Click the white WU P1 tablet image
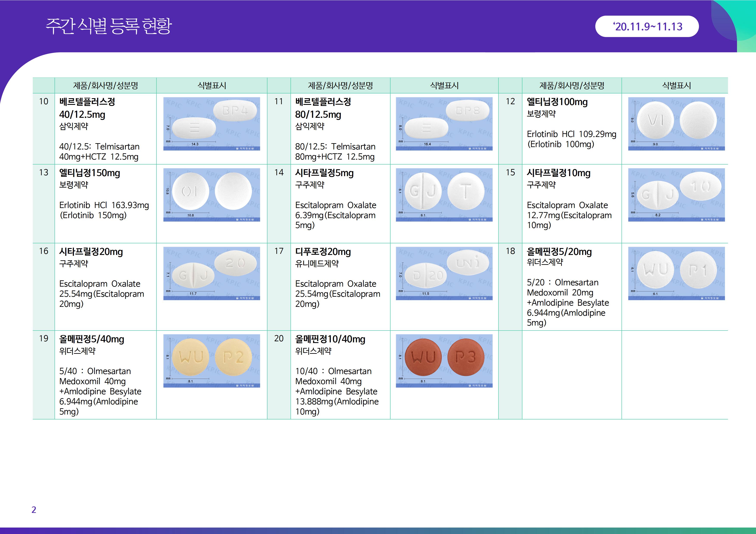 [676, 273]
